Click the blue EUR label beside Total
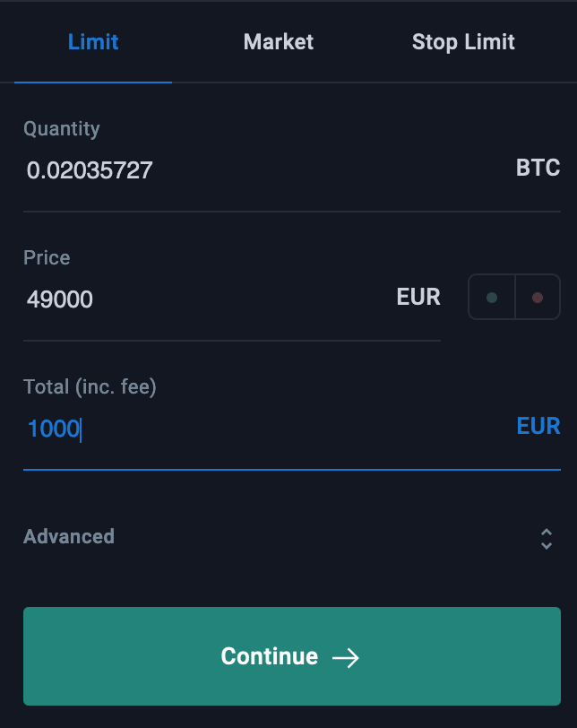 (538, 426)
